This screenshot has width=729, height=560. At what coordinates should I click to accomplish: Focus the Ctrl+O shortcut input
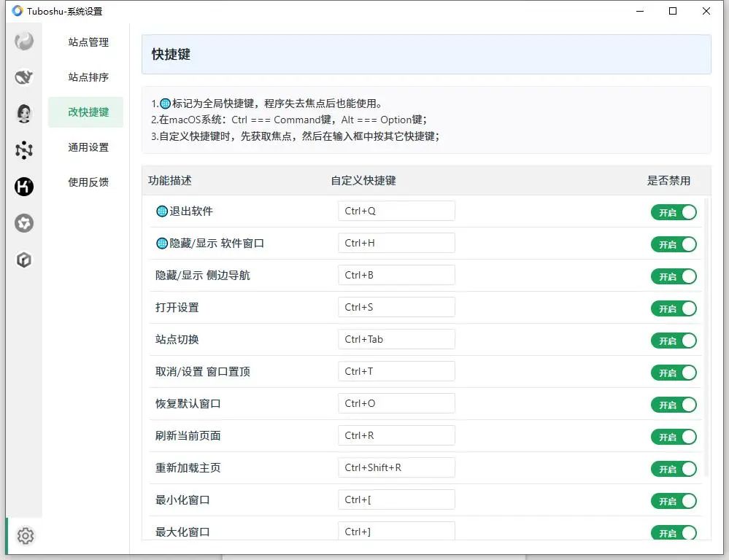pos(396,403)
